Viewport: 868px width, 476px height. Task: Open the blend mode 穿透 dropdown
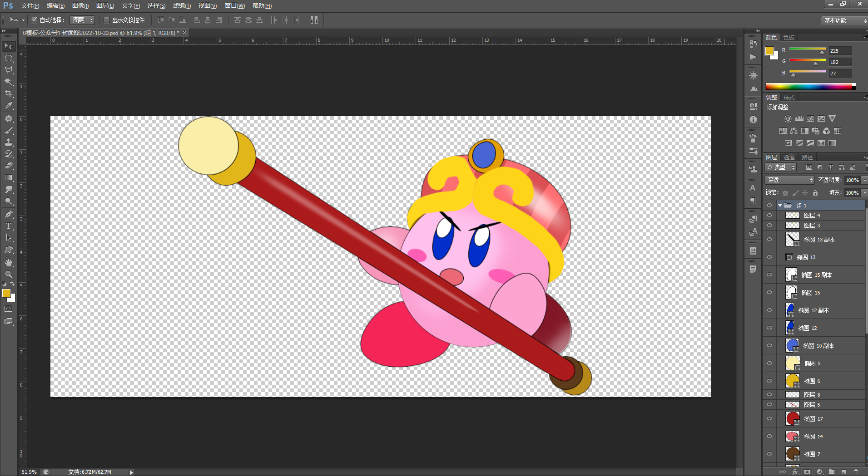click(x=789, y=180)
